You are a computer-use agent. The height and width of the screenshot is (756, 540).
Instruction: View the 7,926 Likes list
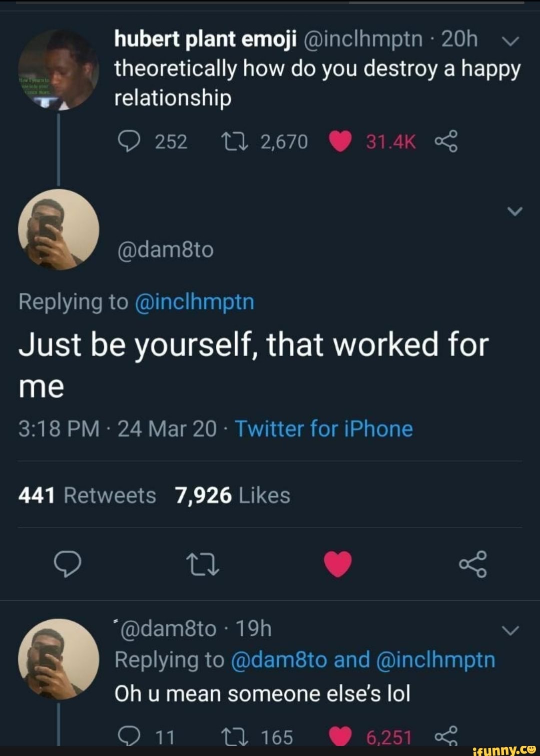[x=232, y=496]
